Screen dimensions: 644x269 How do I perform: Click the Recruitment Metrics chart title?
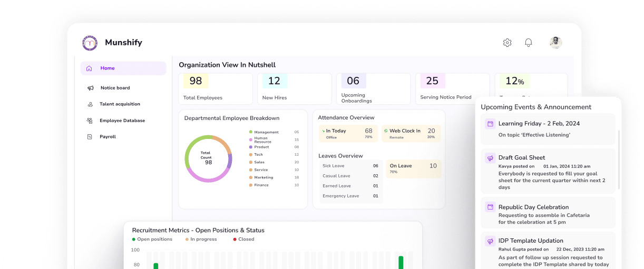pyautogui.click(x=198, y=230)
